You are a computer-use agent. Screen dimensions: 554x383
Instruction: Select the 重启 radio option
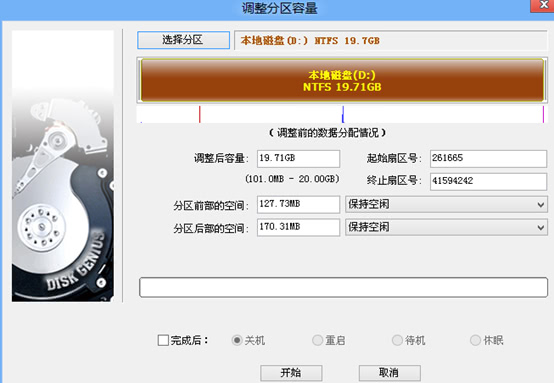[318, 340]
